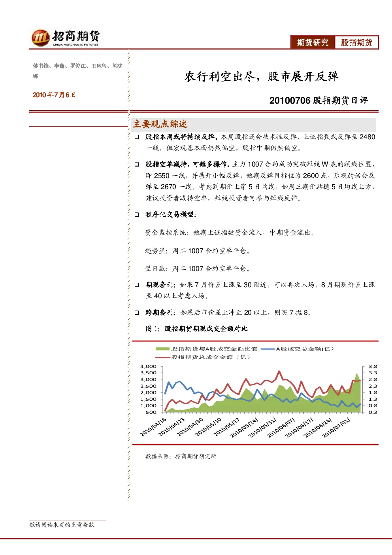
Task: Click the 2010/04/16 axis date label
Action: [153, 427]
